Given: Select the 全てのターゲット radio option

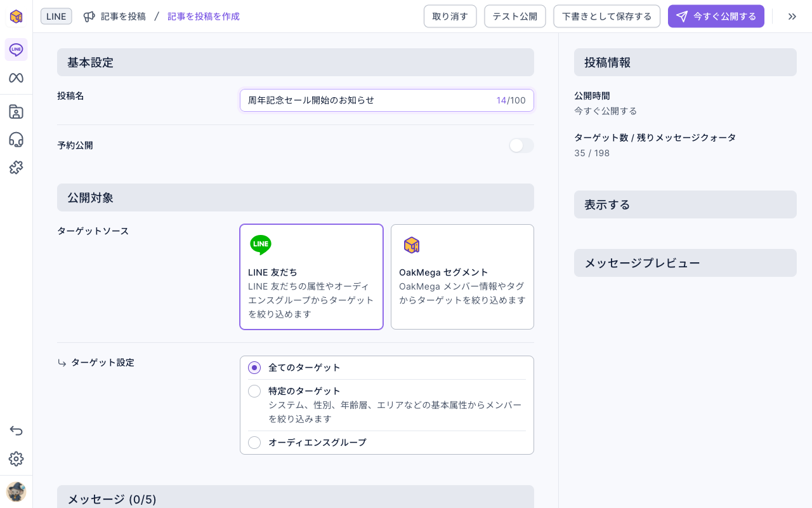Looking at the screenshot, I should click(x=254, y=368).
